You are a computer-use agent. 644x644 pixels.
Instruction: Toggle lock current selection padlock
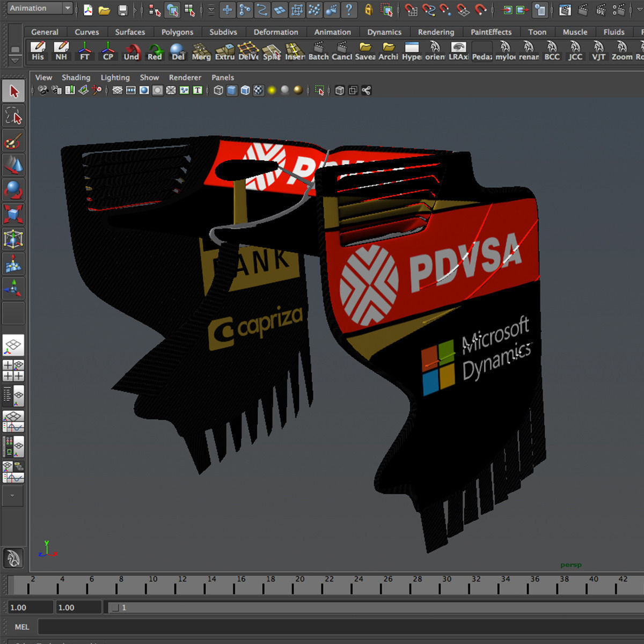coord(369,10)
